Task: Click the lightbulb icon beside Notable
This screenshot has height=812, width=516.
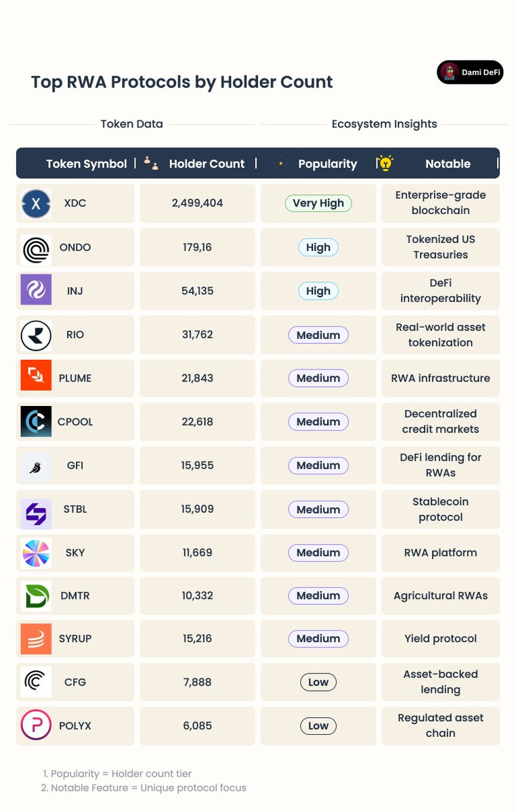Action: coord(385,163)
